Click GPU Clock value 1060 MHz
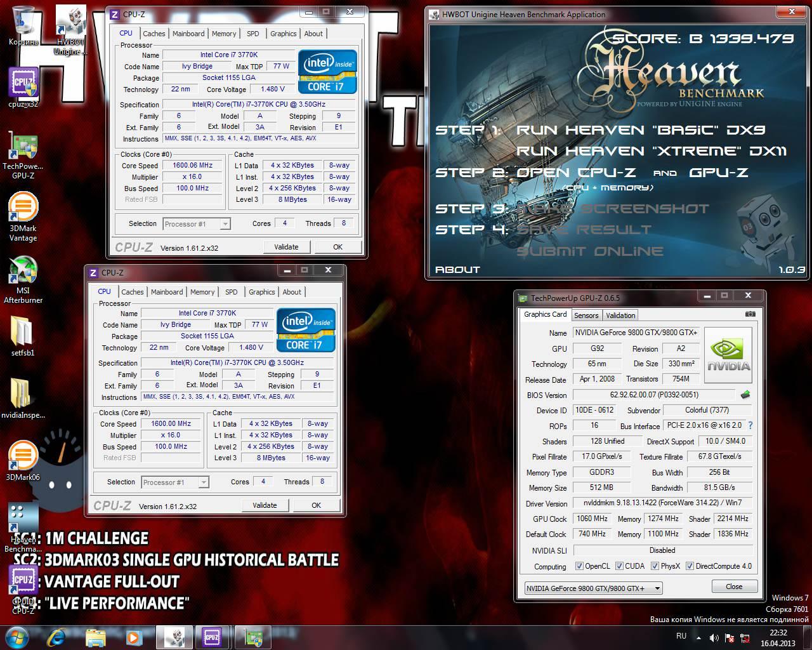Image resolution: width=812 pixels, height=650 pixels. [592, 519]
